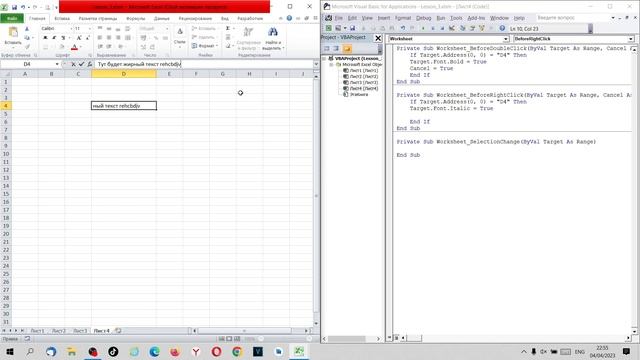Select the Лист2 sheet tab
Image resolution: width=640 pixels, height=360 pixels.
tap(59, 331)
